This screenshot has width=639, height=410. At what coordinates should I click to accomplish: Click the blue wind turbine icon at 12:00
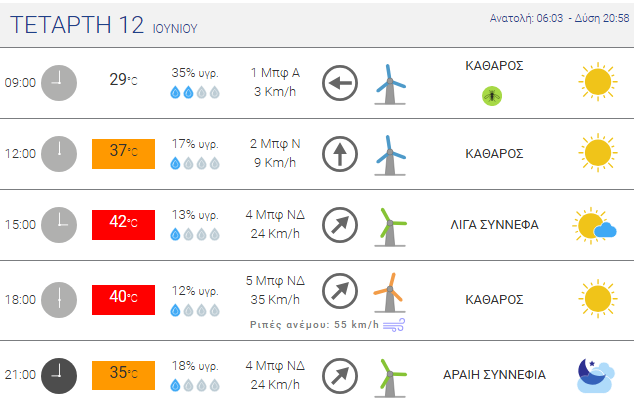tap(390, 155)
